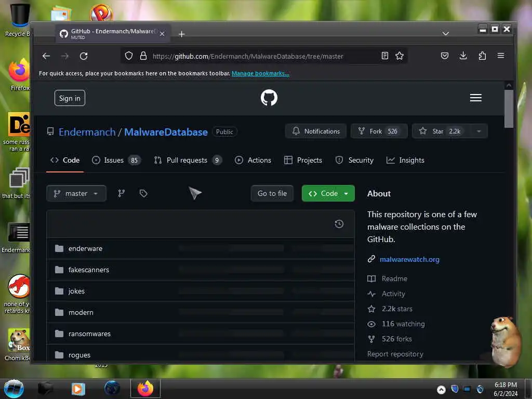Image resolution: width=532 pixels, height=399 pixels.
Task: Select the Code tab
Action: [65, 160]
